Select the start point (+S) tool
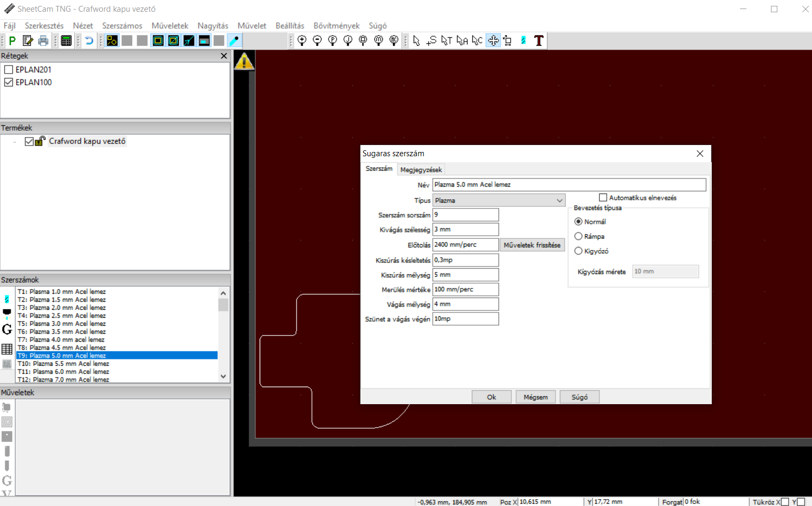The image size is (812, 506). point(431,41)
